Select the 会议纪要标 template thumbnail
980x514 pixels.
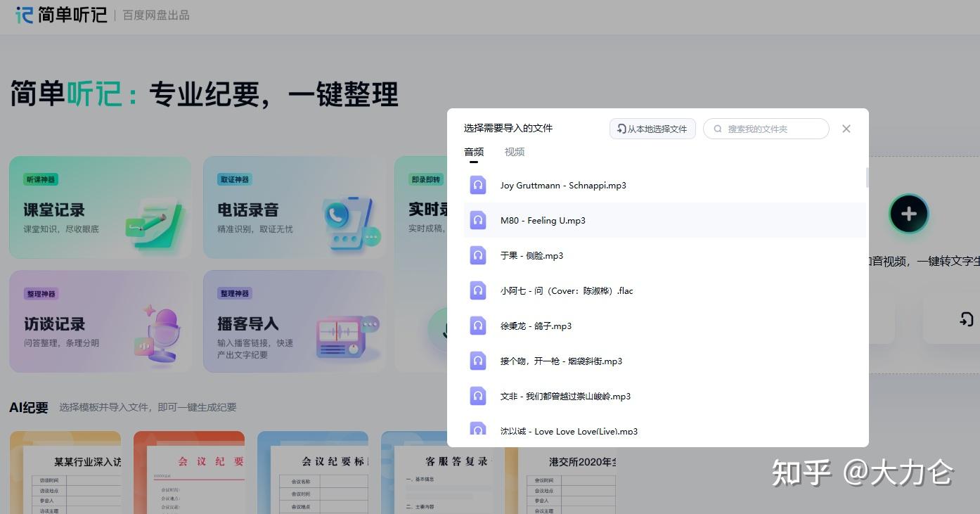313,473
